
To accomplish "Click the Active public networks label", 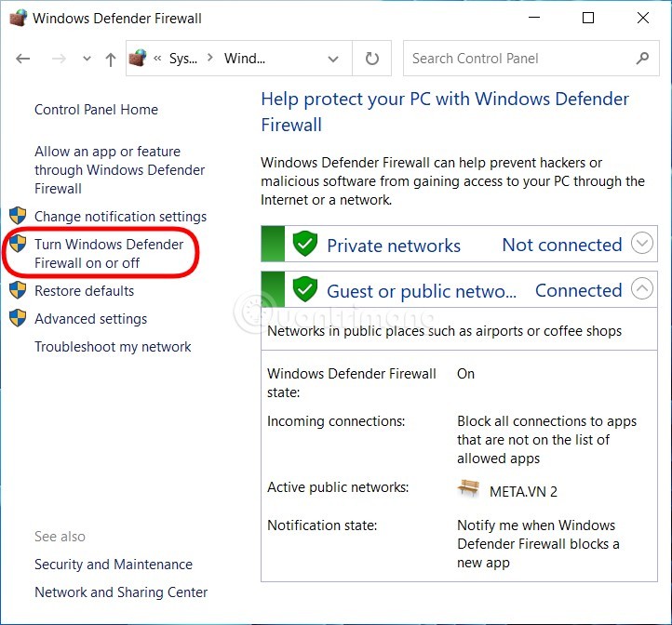I will 338,487.
